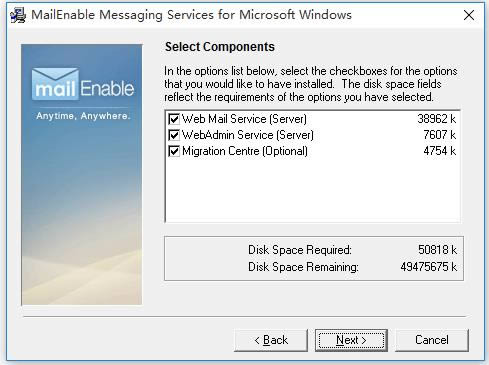Image resolution: width=489 pixels, height=365 pixels.
Task: Disable the Migration Centre checkbox
Action: click(174, 151)
